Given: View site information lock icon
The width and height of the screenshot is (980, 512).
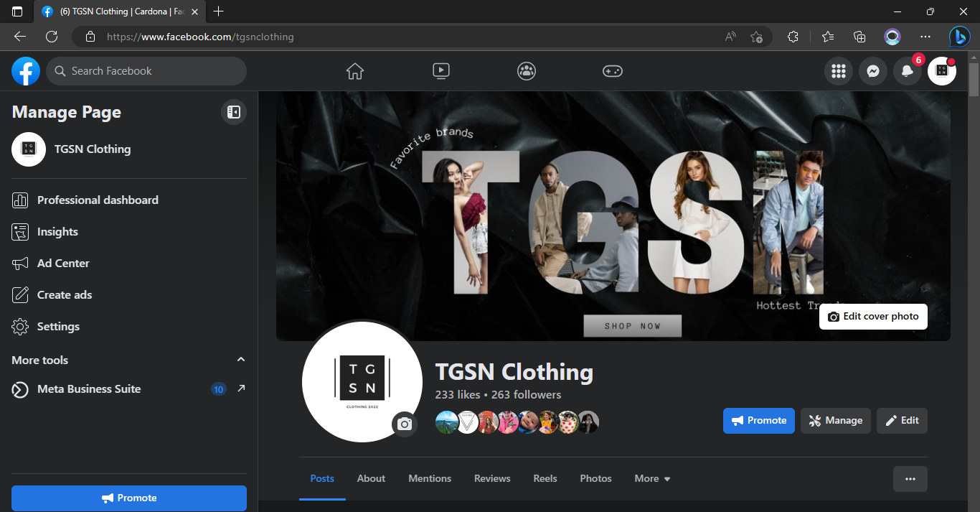Looking at the screenshot, I should point(90,37).
